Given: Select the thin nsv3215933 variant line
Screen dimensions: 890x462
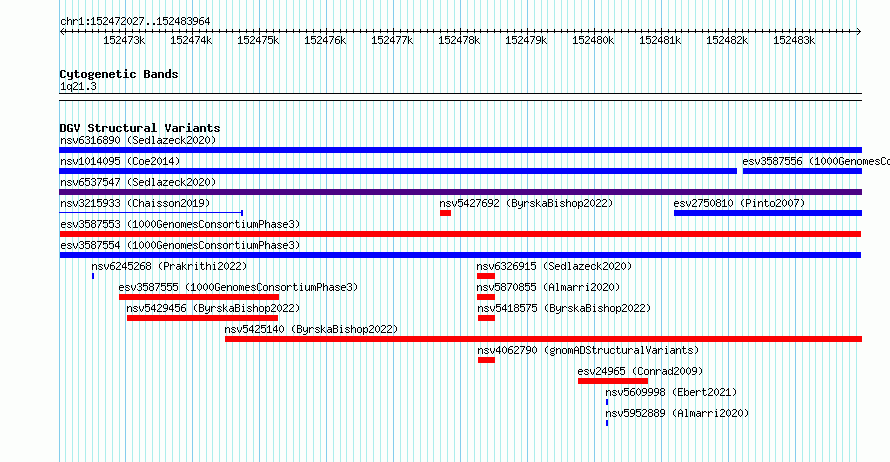Looking at the screenshot, I should (151, 213).
